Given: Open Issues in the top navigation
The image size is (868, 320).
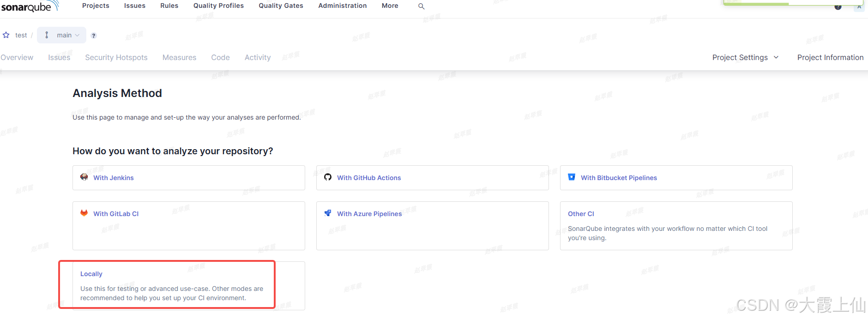Looking at the screenshot, I should tap(135, 6).
